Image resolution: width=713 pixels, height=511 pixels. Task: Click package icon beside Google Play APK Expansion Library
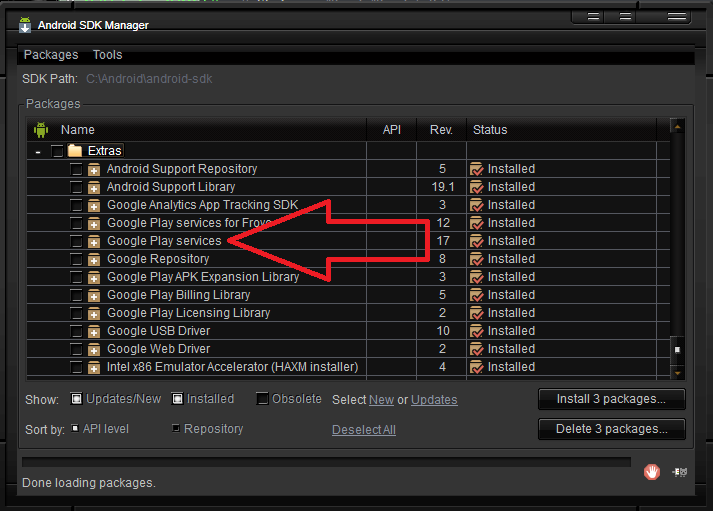tap(94, 277)
